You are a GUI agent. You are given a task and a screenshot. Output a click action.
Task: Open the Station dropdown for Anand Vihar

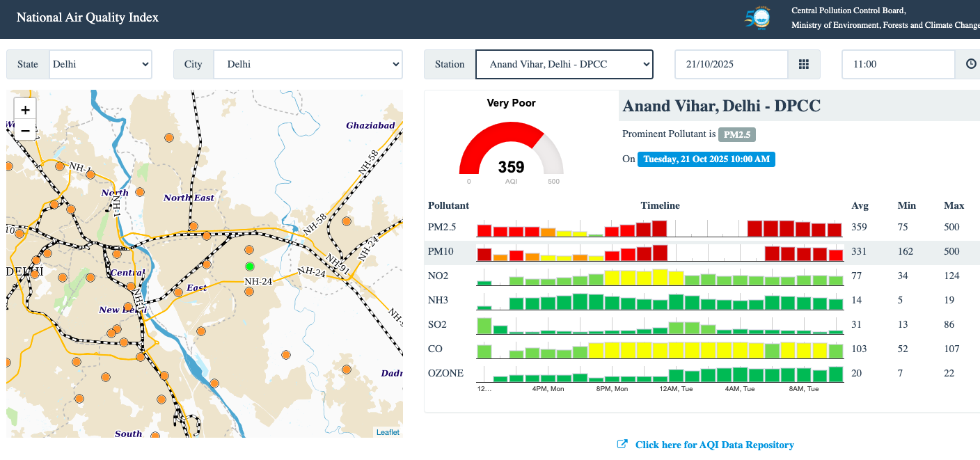click(564, 64)
